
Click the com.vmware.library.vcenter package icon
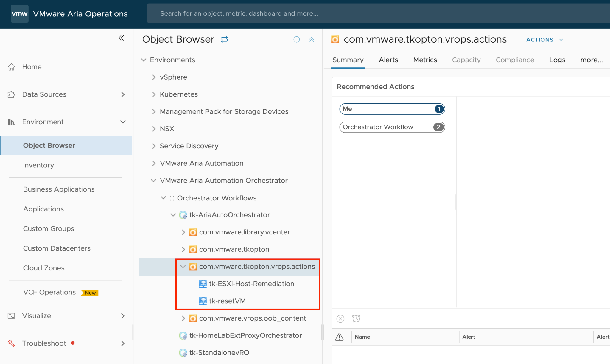193,232
